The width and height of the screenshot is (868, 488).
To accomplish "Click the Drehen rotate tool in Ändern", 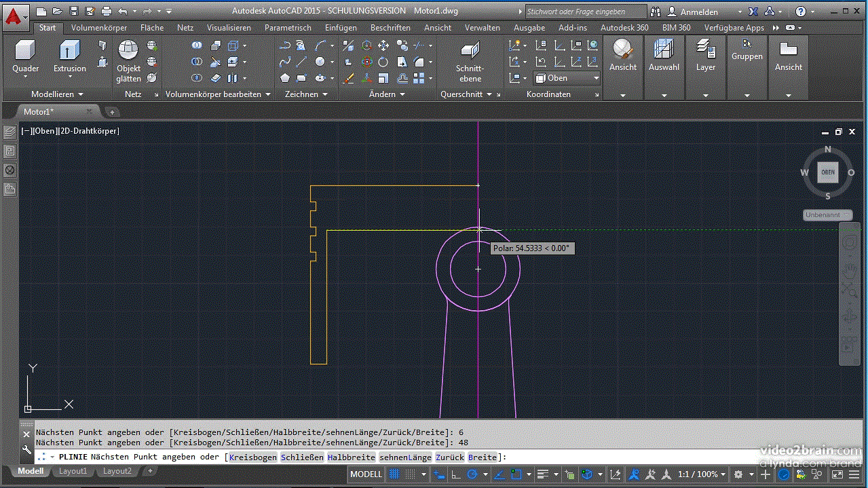I will (383, 62).
